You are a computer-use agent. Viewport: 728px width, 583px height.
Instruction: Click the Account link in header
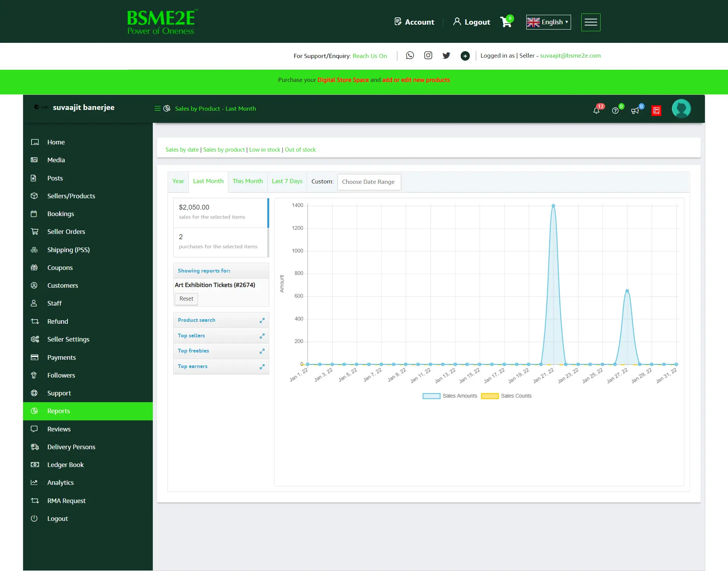[x=414, y=22]
